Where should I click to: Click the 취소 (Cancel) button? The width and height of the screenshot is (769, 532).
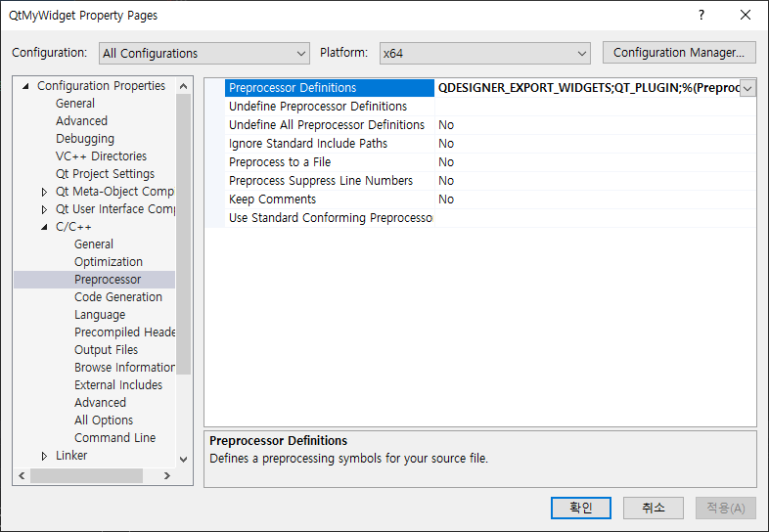point(654,508)
